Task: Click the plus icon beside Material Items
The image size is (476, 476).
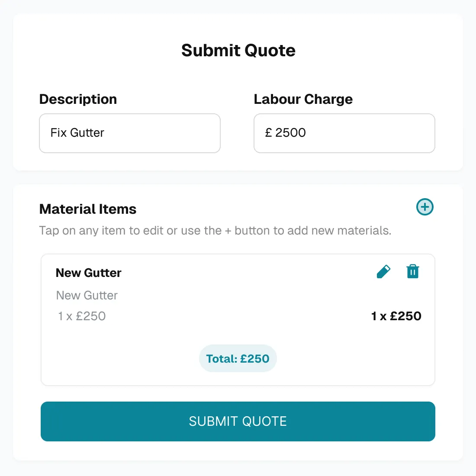Action: tap(425, 207)
